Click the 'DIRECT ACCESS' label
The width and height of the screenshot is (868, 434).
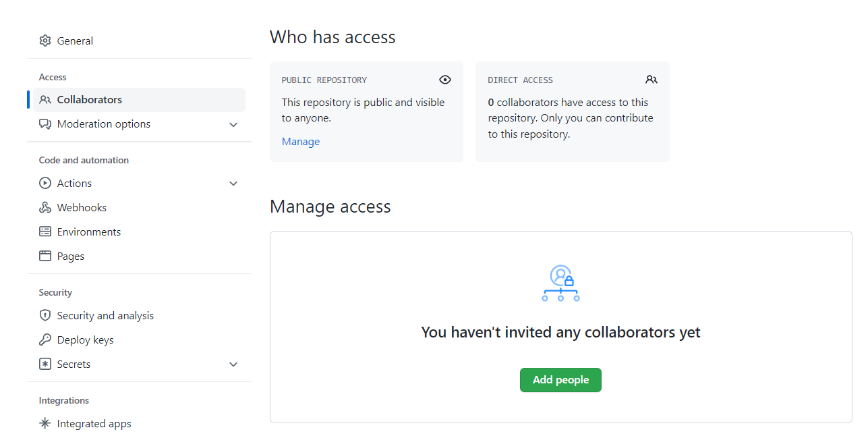click(521, 80)
